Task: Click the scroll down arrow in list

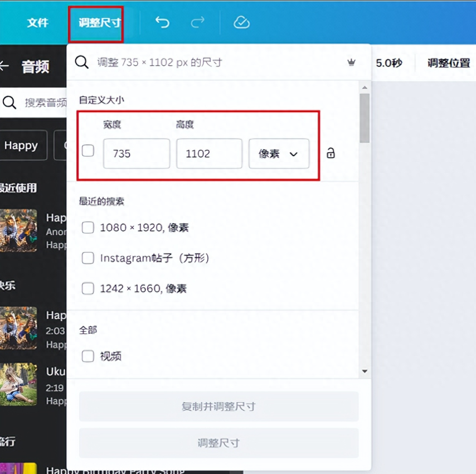Action: click(x=365, y=371)
